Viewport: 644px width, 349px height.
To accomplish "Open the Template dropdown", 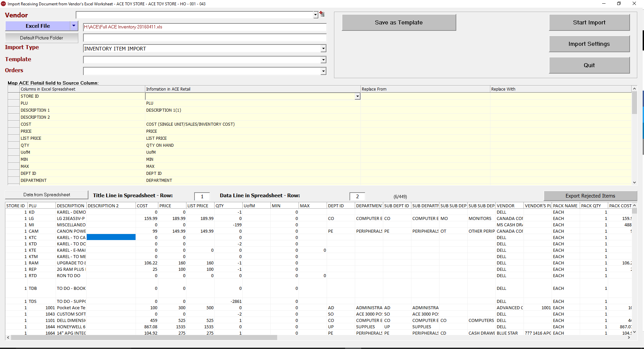I will pos(323,60).
